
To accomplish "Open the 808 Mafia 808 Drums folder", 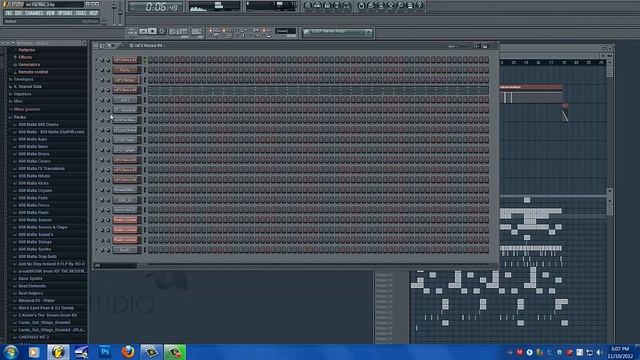I will 38,124.
